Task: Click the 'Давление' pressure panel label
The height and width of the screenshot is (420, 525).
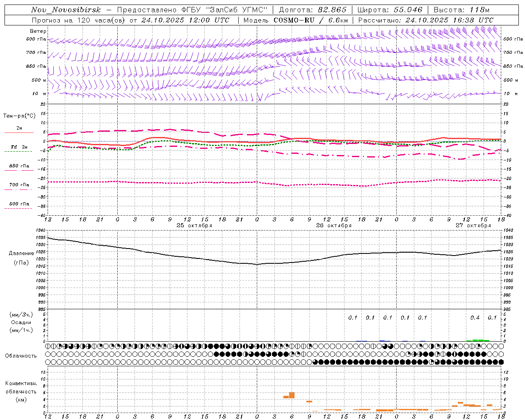Action: click(21, 253)
